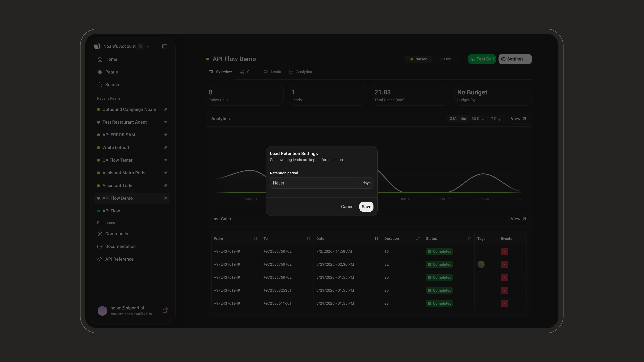644x362 pixels.
Task: Open the Settings dropdown
Action: pyautogui.click(x=515, y=59)
